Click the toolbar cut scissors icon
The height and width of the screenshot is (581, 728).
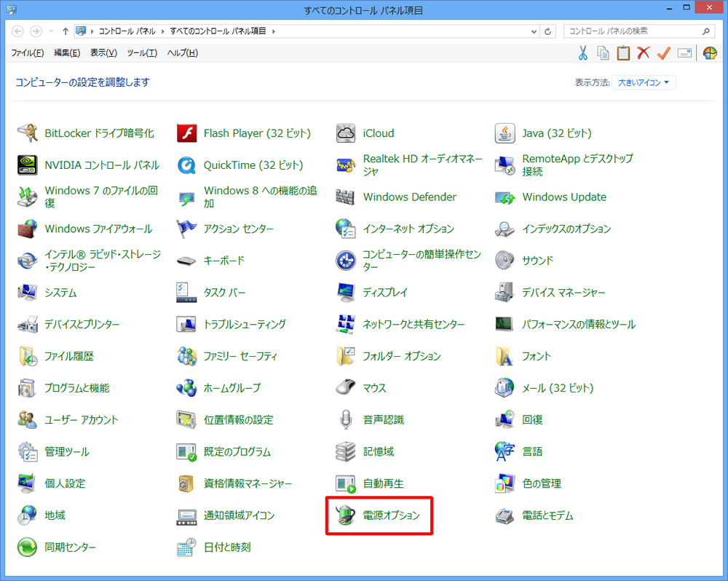point(582,53)
